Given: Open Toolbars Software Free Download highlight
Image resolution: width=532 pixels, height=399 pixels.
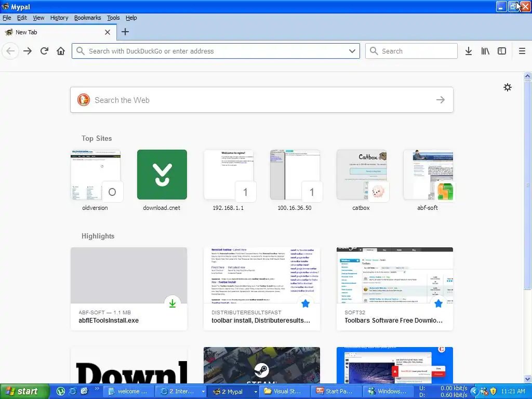Looking at the screenshot, I should [395, 289].
